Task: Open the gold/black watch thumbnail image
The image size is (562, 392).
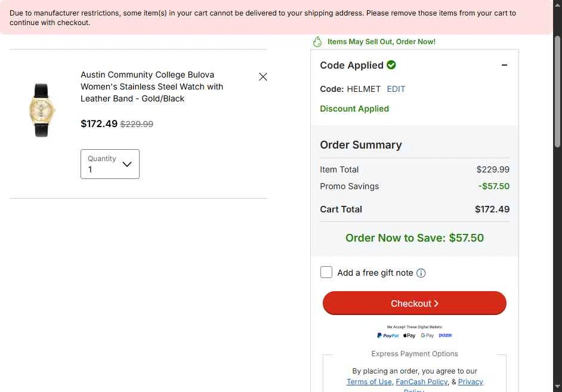Action: (x=42, y=110)
